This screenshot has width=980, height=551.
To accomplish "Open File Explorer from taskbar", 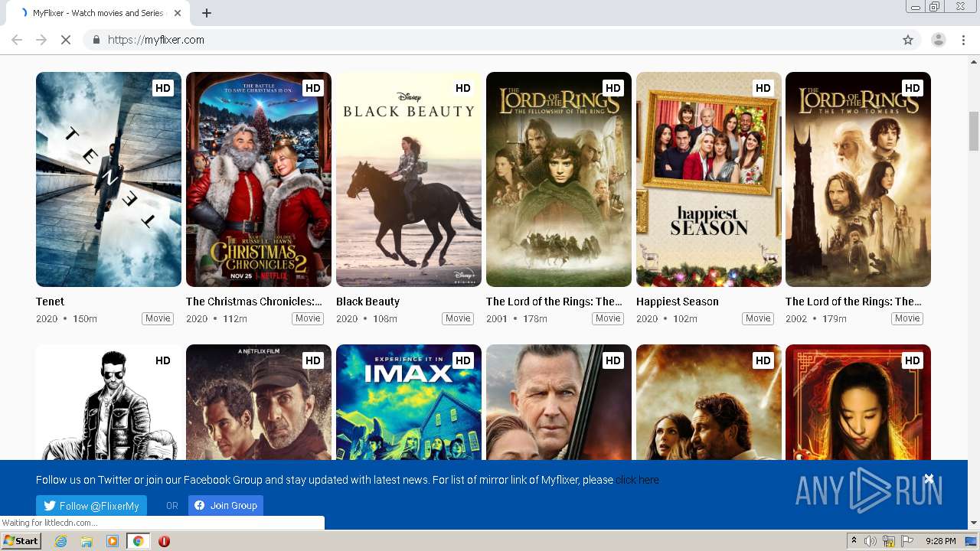I will (87, 541).
